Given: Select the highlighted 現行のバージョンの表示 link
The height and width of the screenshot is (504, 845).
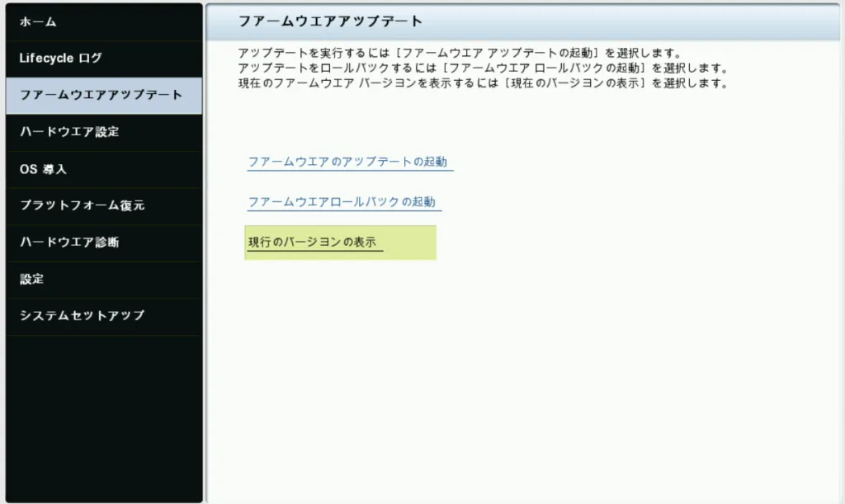Looking at the screenshot, I should click(312, 243).
